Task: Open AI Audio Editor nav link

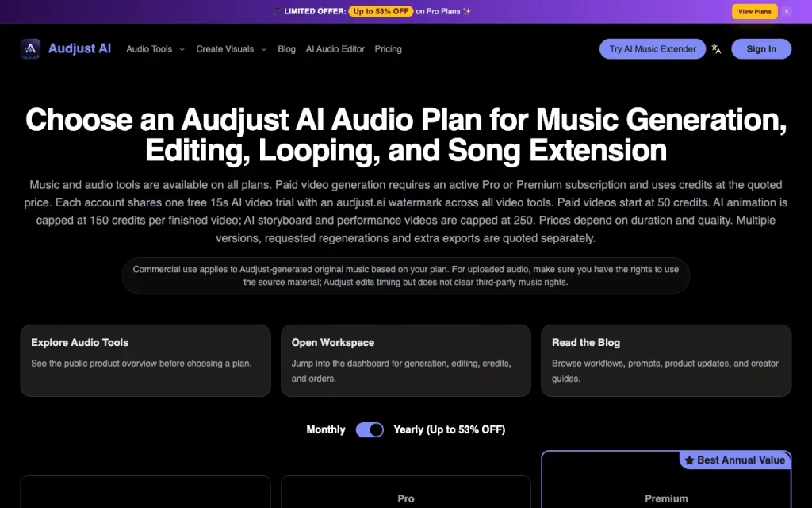Action: [335, 48]
